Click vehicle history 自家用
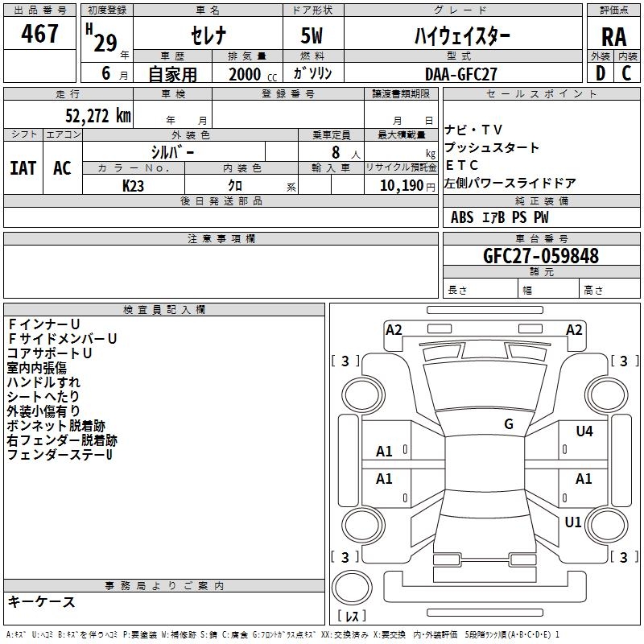 coord(172,74)
